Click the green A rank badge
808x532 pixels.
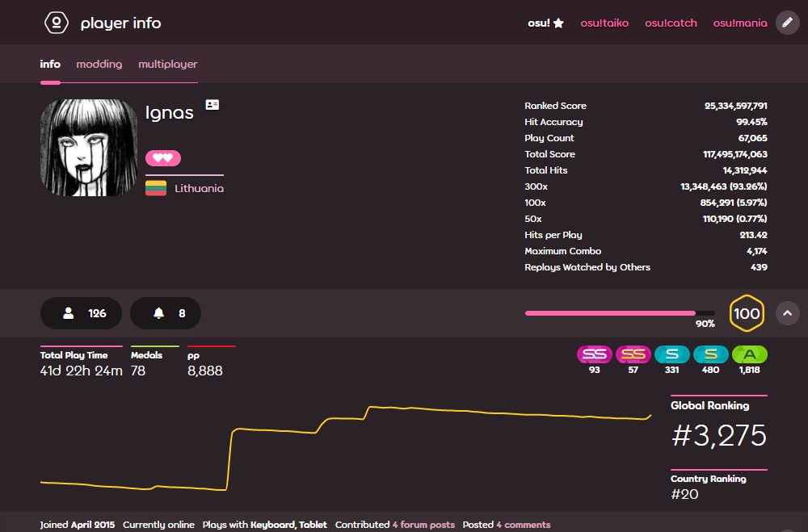click(749, 354)
